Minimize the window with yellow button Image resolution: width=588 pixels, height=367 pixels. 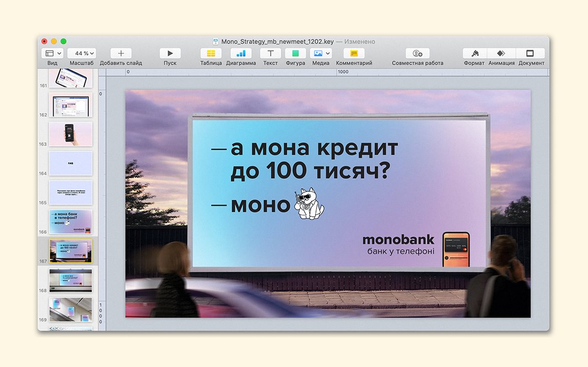tap(54, 41)
